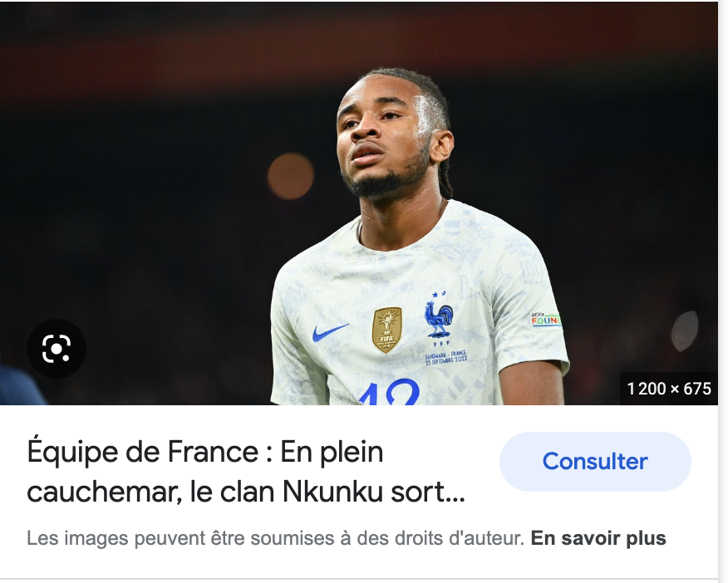Open the En savoir plus link

pos(598,538)
